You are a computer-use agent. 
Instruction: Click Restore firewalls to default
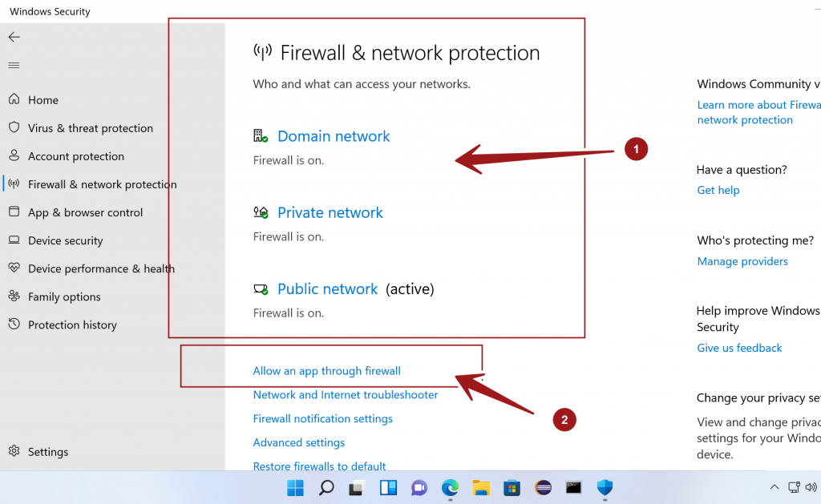pyautogui.click(x=319, y=466)
